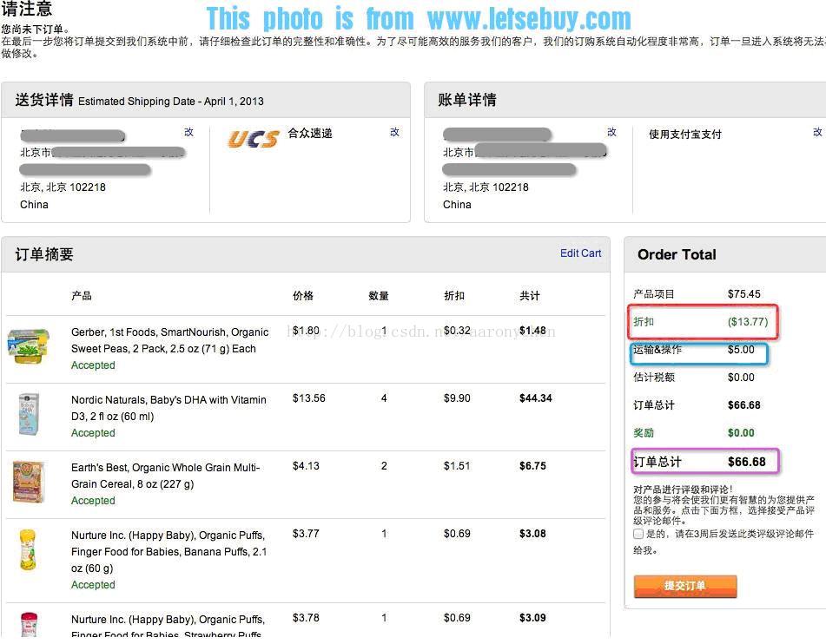Click Nordic Naturals Baby's DHA product name
The width and height of the screenshot is (826, 644).
(169, 408)
